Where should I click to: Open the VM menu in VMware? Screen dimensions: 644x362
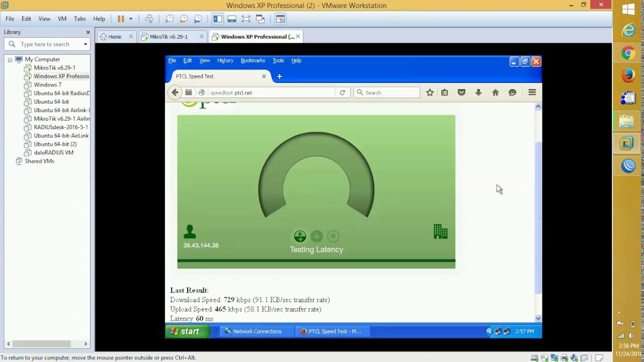tap(62, 19)
